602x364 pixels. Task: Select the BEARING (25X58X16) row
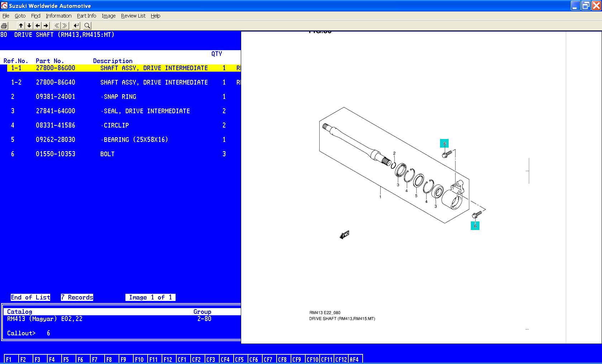point(135,140)
